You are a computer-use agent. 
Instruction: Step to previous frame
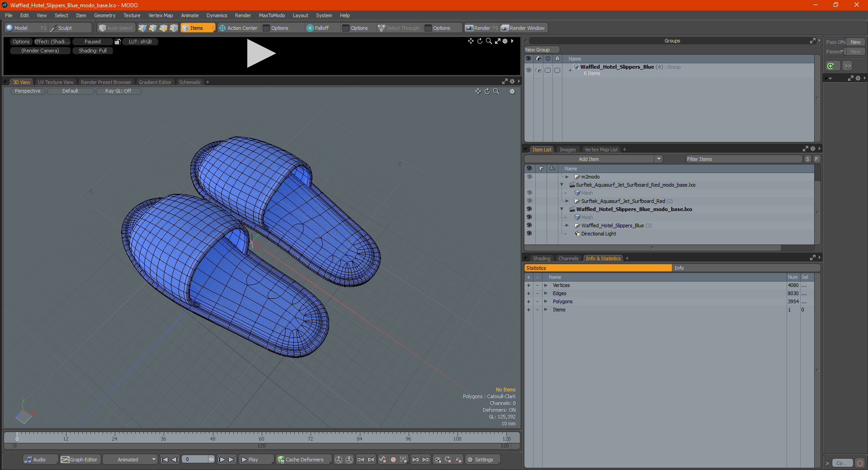coord(175,460)
